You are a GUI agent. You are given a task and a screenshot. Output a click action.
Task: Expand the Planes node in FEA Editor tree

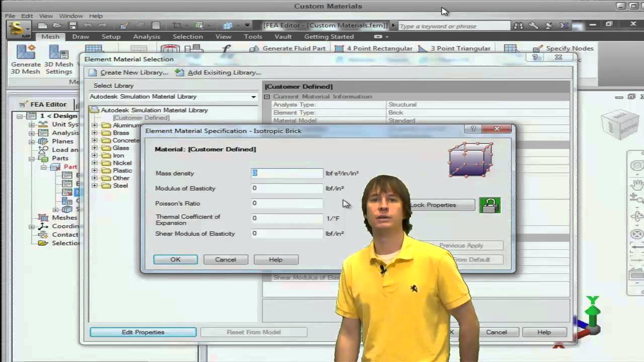tap(32, 141)
